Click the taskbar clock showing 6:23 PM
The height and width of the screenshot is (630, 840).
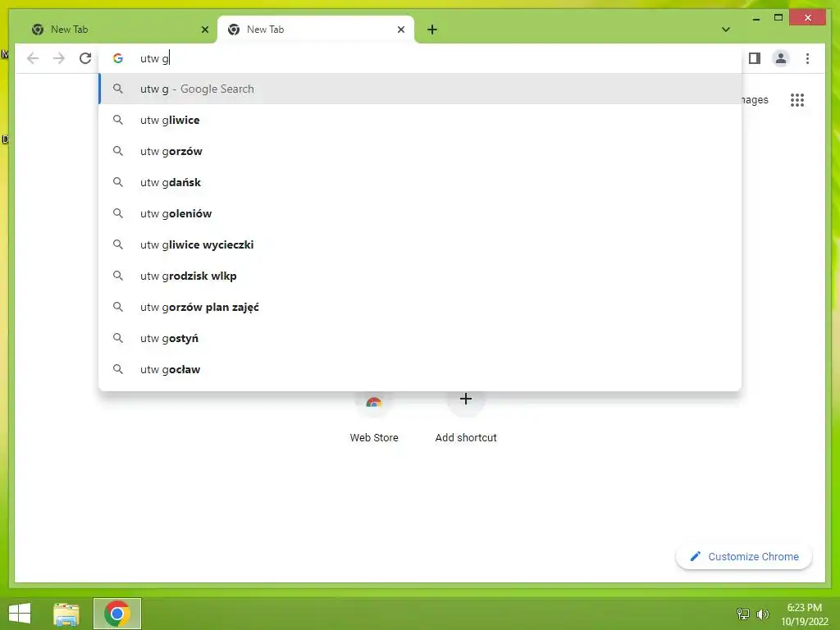(x=804, y=614)
